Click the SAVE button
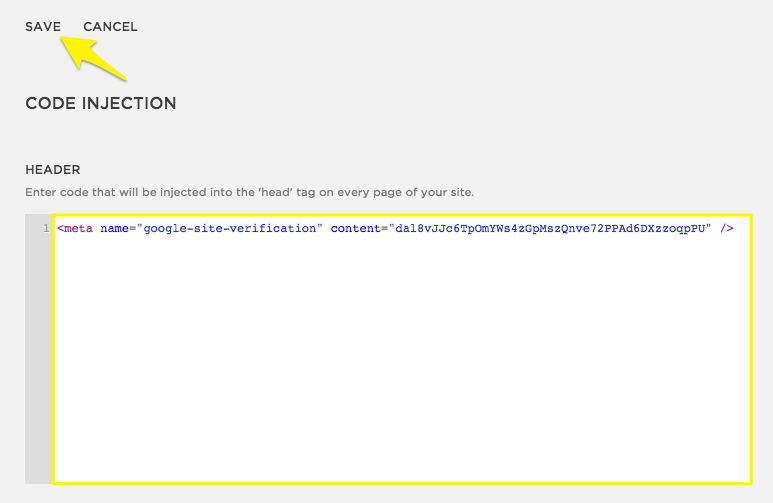 pyautogui.click(x=43, y=27)
